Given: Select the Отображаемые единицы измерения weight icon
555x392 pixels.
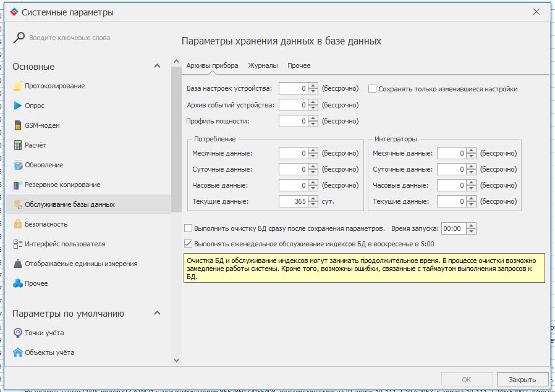Looking at the screenshot, I should point(18,264).
